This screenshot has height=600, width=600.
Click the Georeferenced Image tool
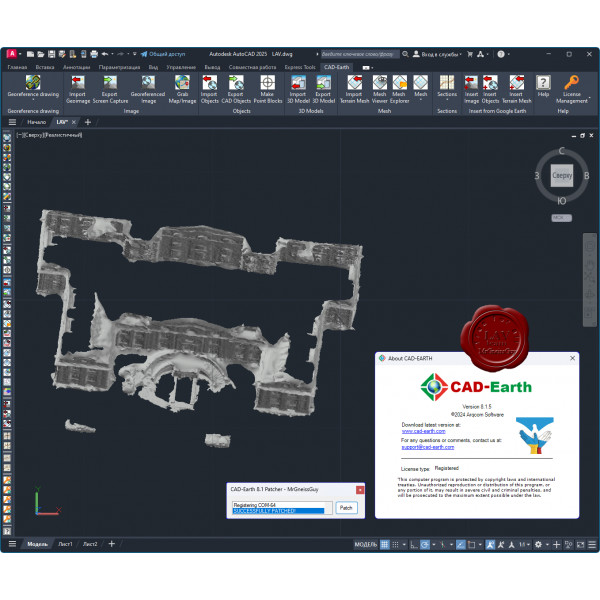pyautogui.click(x=148, y=90)
